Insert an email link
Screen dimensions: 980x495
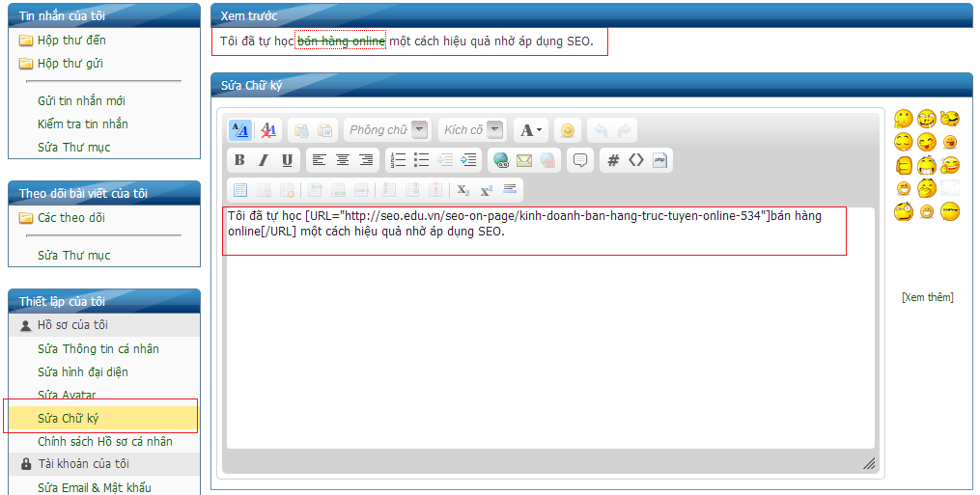(x=524, y=160)
